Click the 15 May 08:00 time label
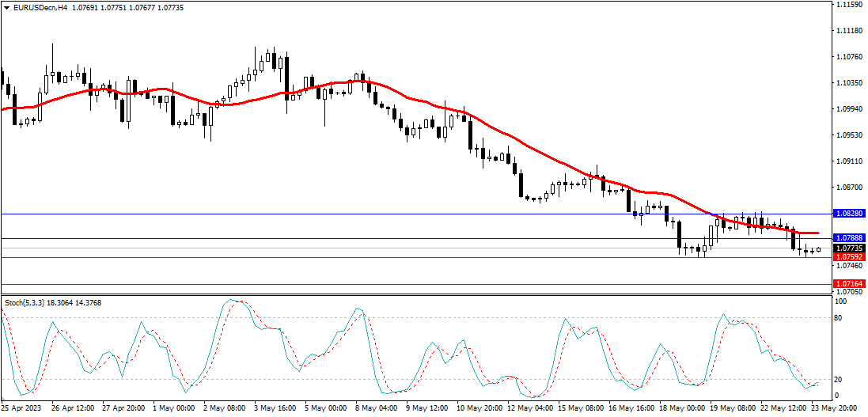Screen dimensions: 868x417 pos(582,408)
